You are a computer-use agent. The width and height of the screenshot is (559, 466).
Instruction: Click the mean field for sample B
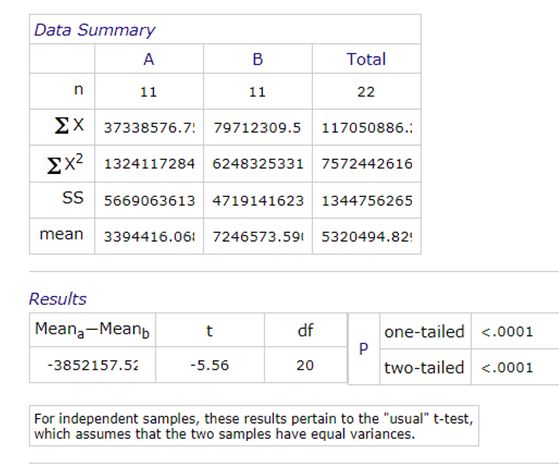coord(257,237)
